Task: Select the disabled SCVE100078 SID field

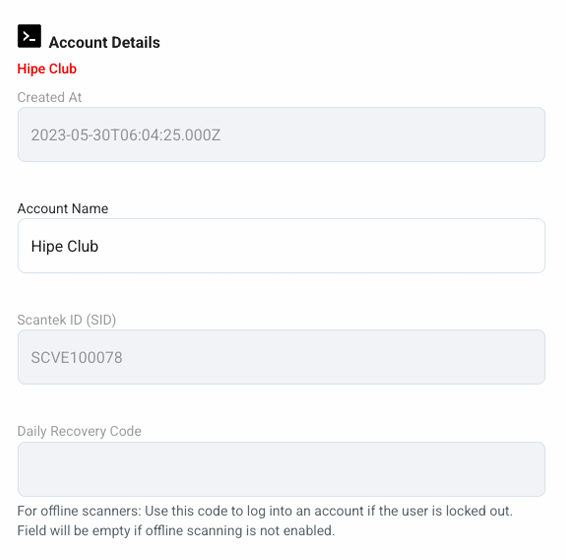Action: 281,357
